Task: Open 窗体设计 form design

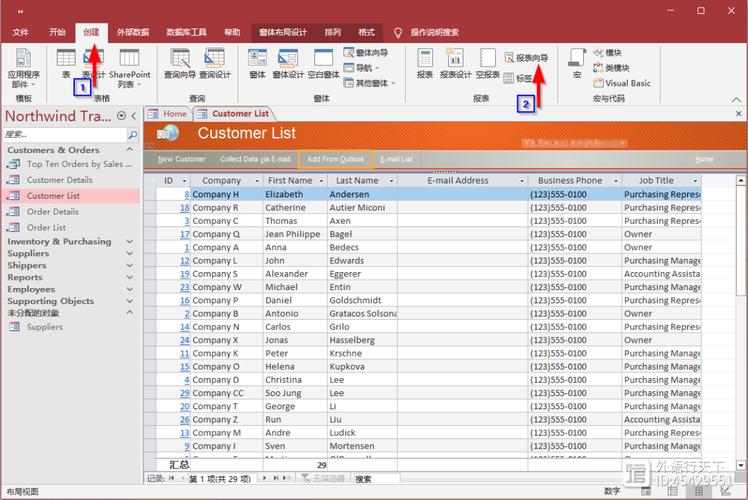Action: (288, 63)
